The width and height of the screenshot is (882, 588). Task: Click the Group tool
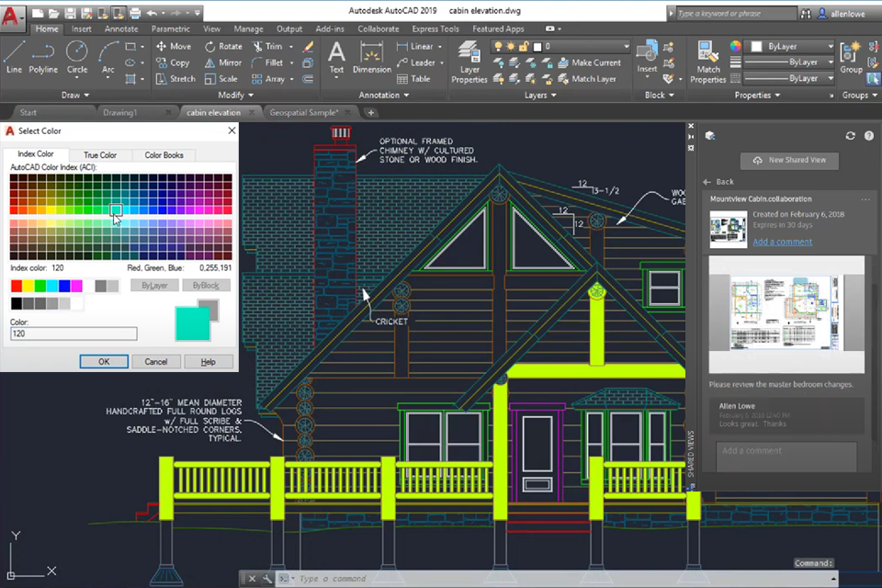coord(851,57)
